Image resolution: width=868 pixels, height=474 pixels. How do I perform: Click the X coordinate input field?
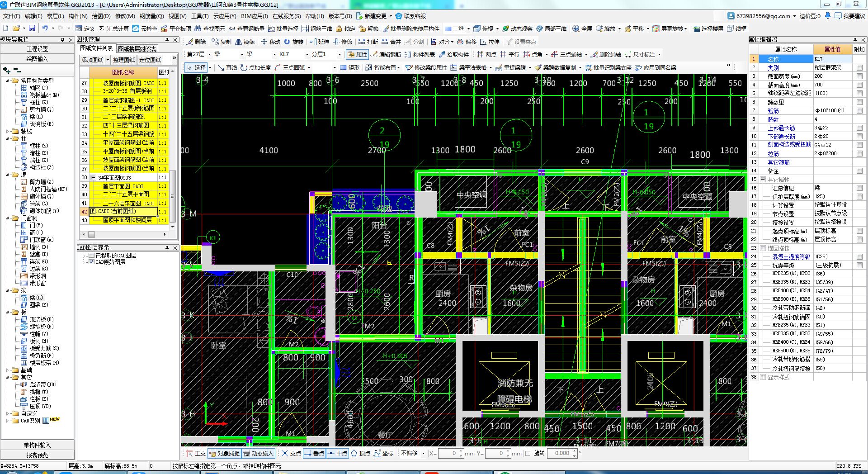(x=448, y=453)
